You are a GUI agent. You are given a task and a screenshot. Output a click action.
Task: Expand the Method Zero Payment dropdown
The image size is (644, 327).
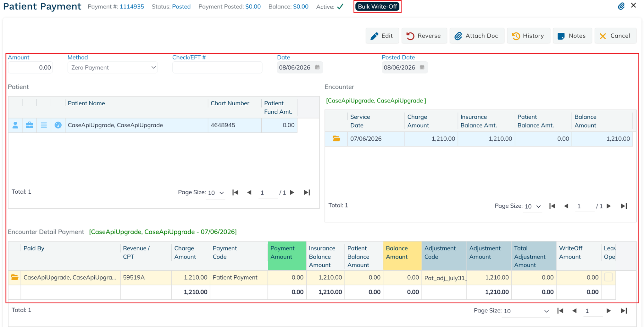(113, 68)
